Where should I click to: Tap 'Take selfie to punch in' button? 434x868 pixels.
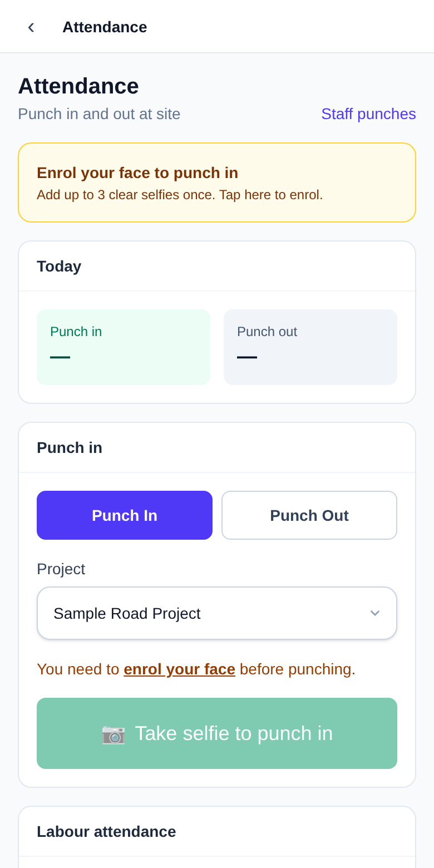(217, 733)
